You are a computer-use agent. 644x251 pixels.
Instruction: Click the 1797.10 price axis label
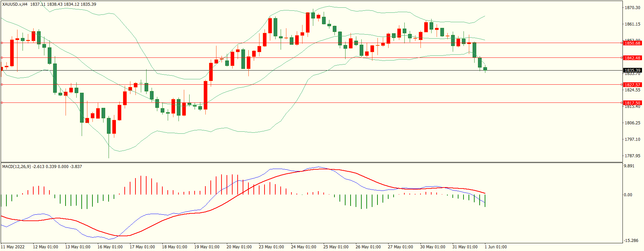pos(632,139)
